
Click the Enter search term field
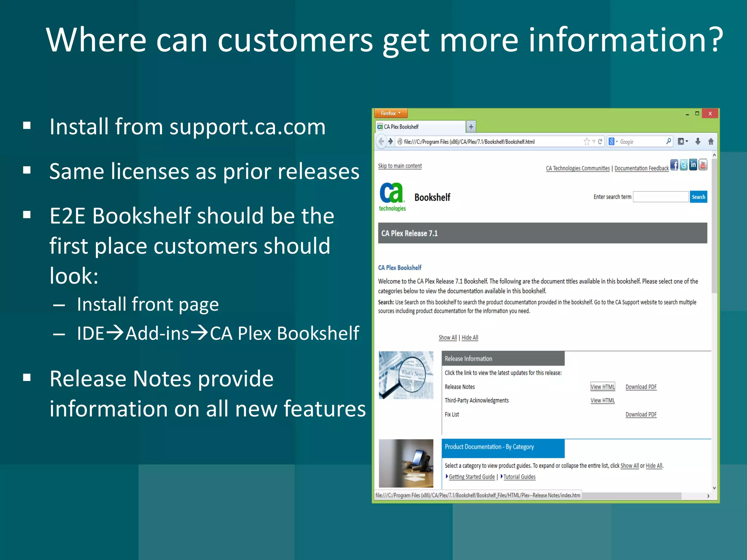(661, 197)
